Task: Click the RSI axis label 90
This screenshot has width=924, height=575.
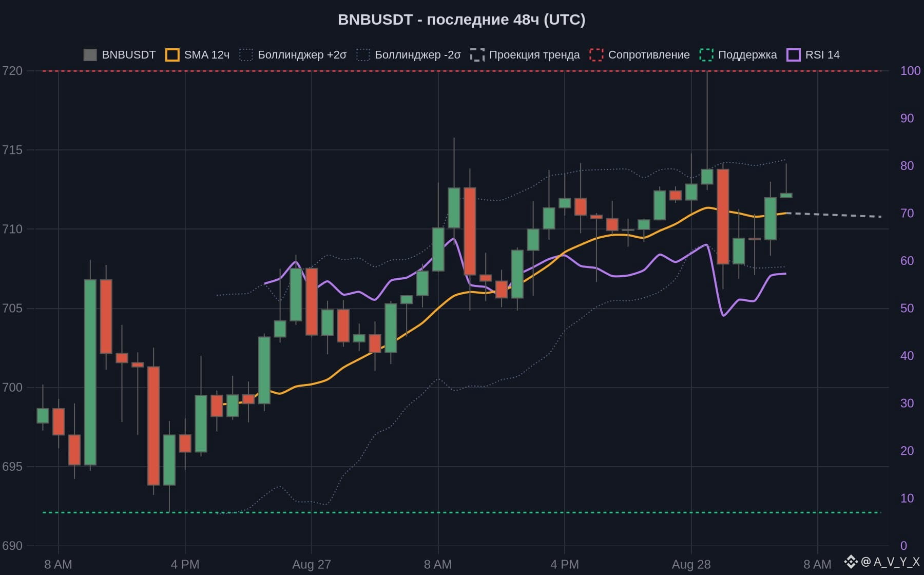Action: point(907,118)
